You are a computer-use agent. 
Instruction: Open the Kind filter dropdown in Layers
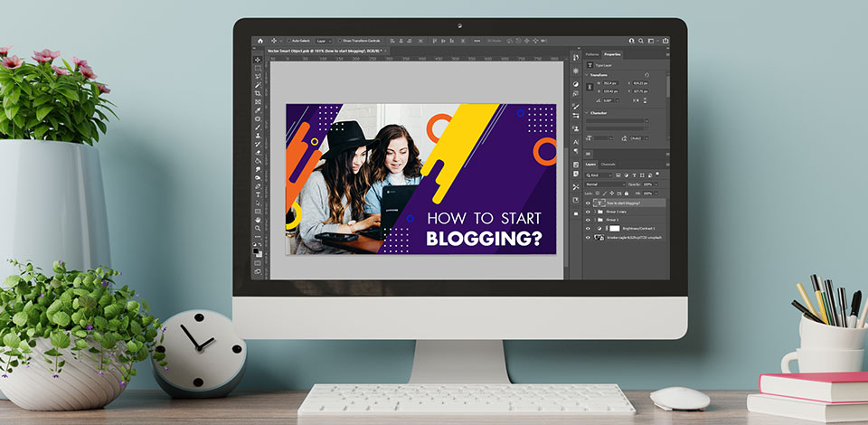coord(599,175)
